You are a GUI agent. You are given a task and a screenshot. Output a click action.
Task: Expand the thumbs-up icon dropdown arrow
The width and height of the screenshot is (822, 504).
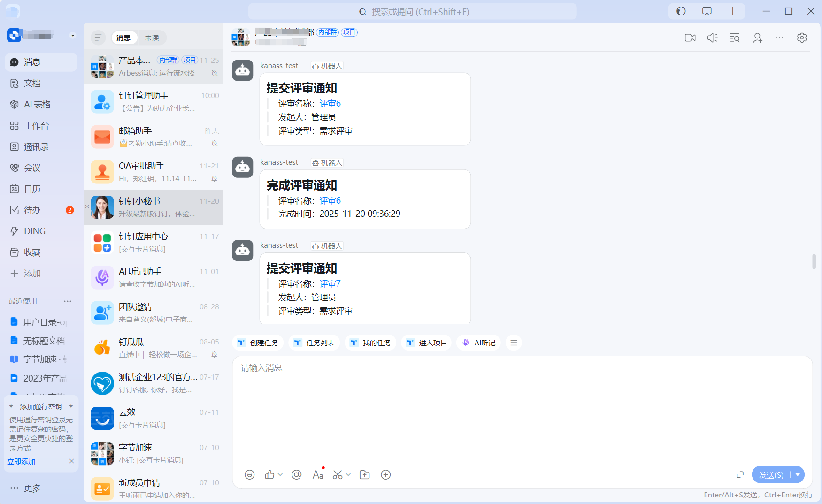click(280, 475)
